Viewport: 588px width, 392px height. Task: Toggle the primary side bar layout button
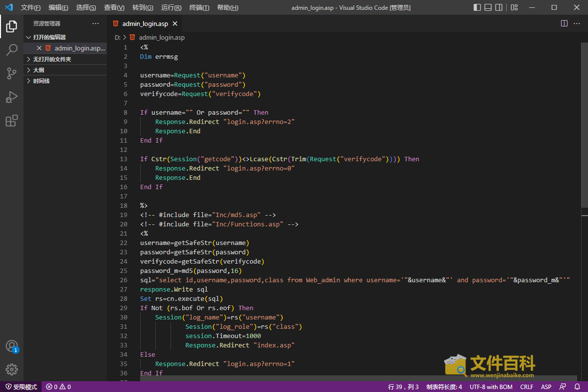pos(477,7)
